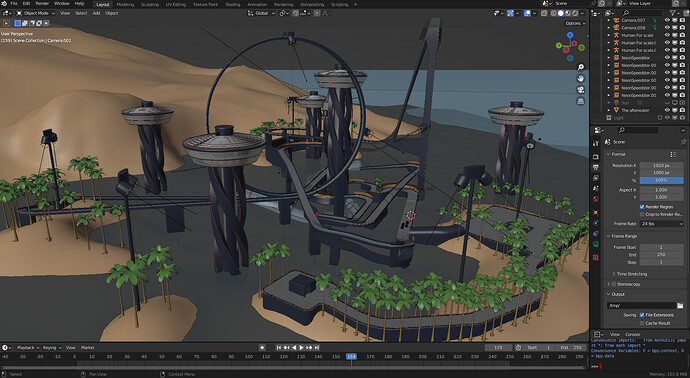Open the Texture properties tab icon

(595, 257)
